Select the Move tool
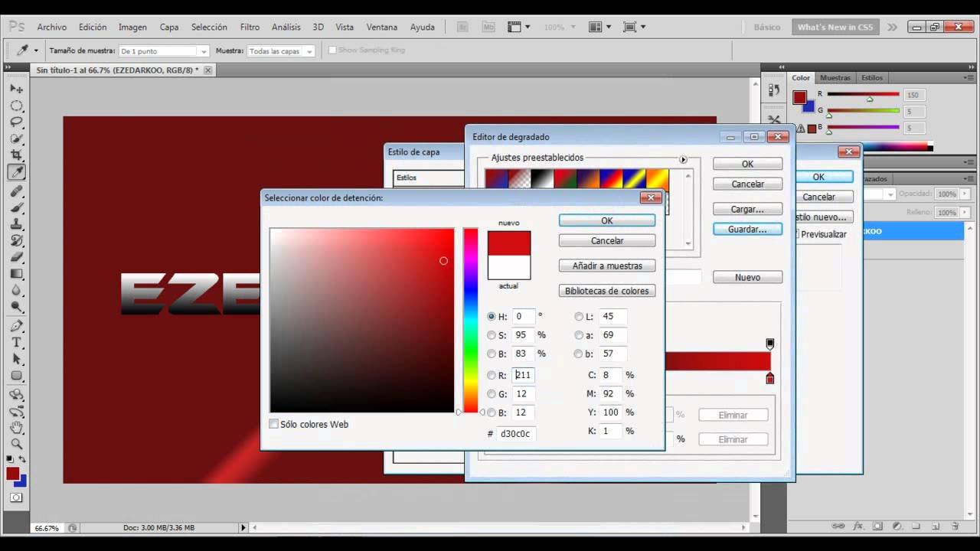 [16, 89]
